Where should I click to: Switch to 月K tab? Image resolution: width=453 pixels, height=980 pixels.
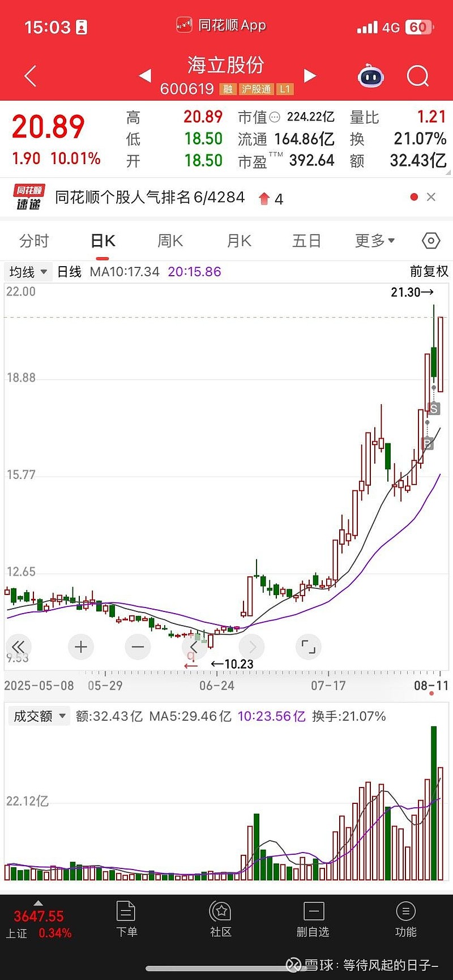(239, 241)
